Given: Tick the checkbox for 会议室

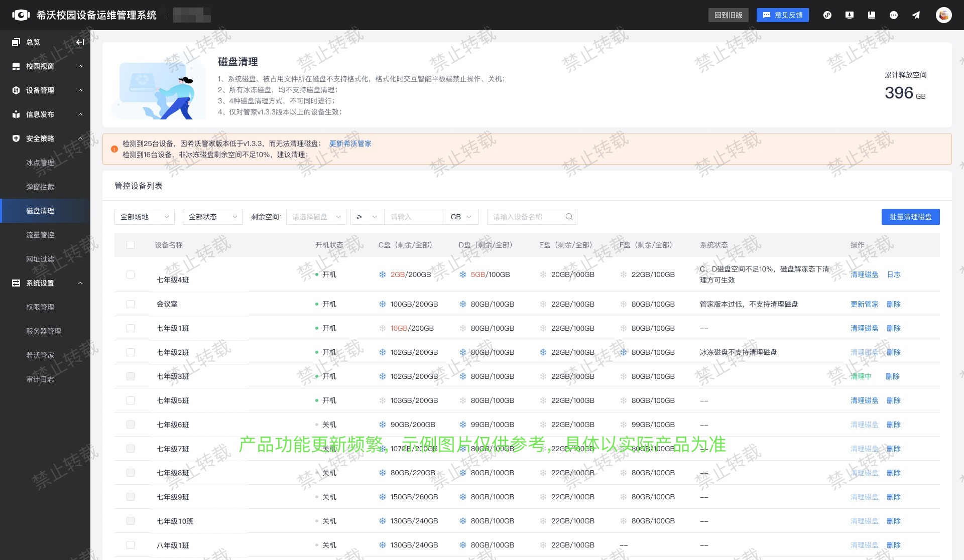Looking at the screenshot, I should point(131,304).
